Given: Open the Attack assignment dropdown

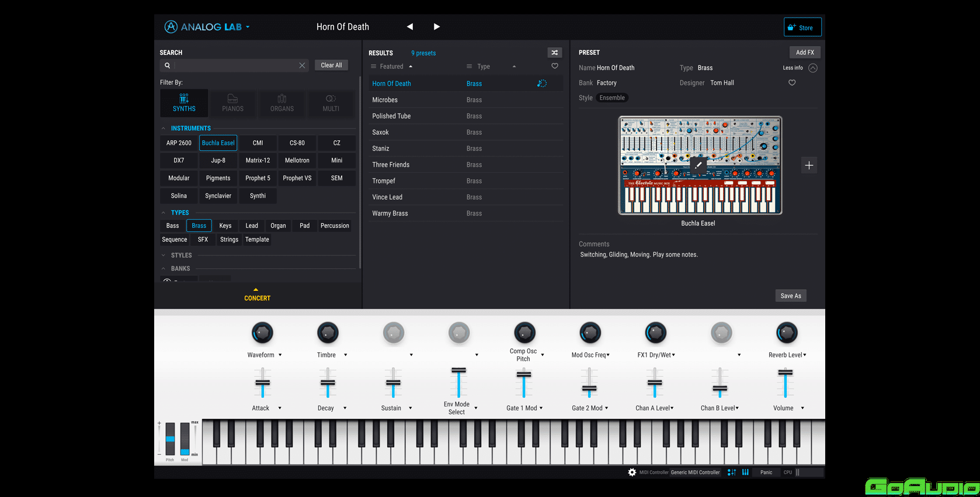Looking at the screenshot, I should pyautogui.click(x=280, y=408).
